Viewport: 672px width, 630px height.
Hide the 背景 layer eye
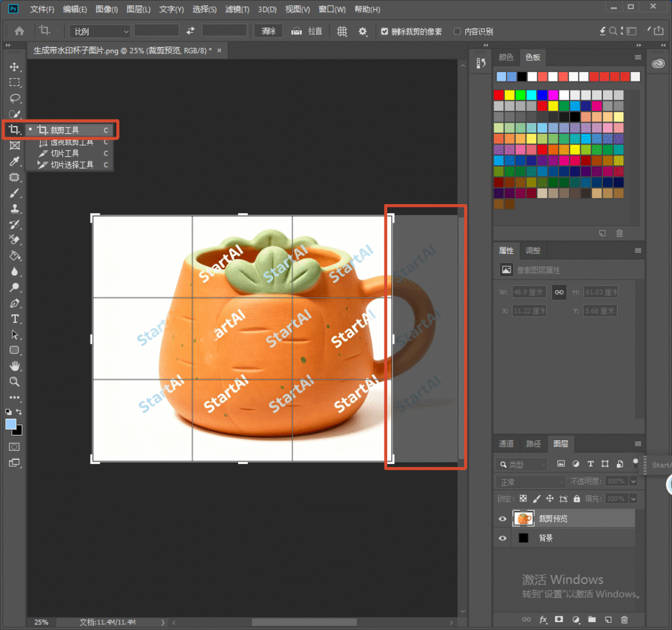coord(502,538)
